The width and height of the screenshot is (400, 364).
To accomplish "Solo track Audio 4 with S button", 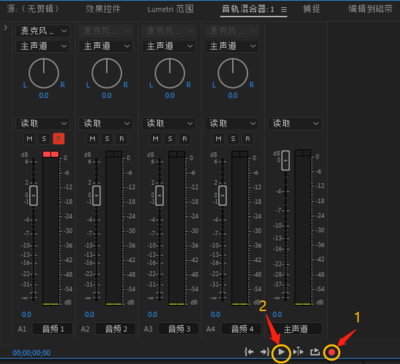I will tap(233, 139).
